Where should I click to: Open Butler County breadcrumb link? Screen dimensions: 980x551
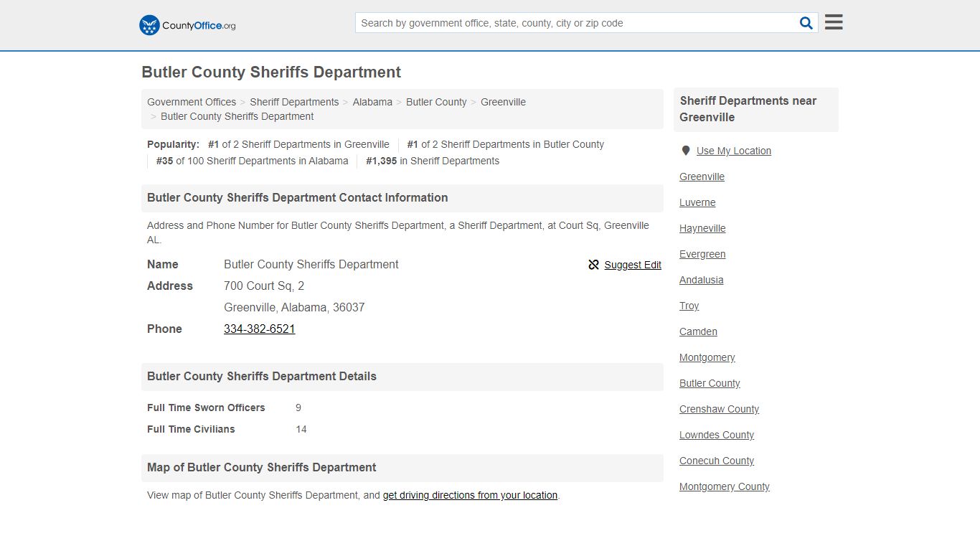(x=436, y=102)
